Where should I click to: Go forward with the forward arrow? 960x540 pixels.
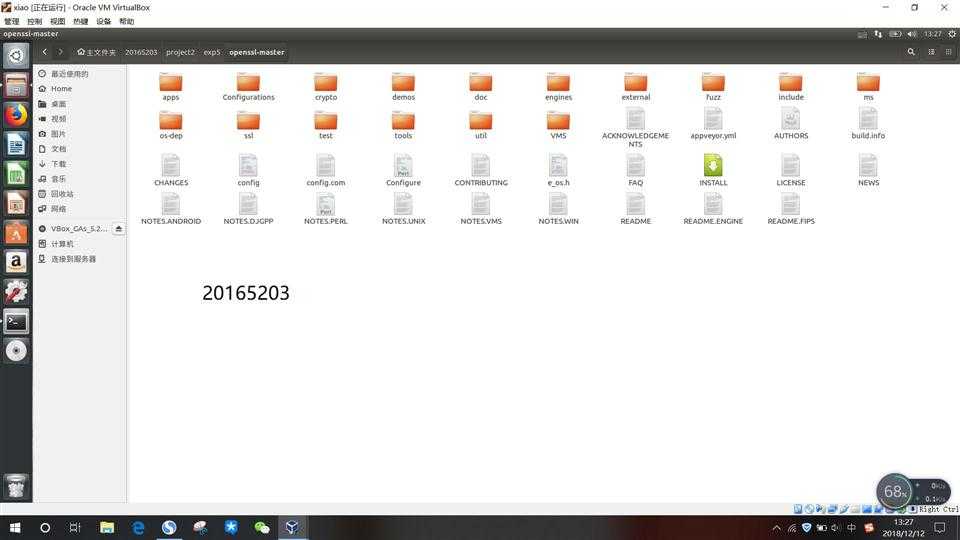[61, 52]
